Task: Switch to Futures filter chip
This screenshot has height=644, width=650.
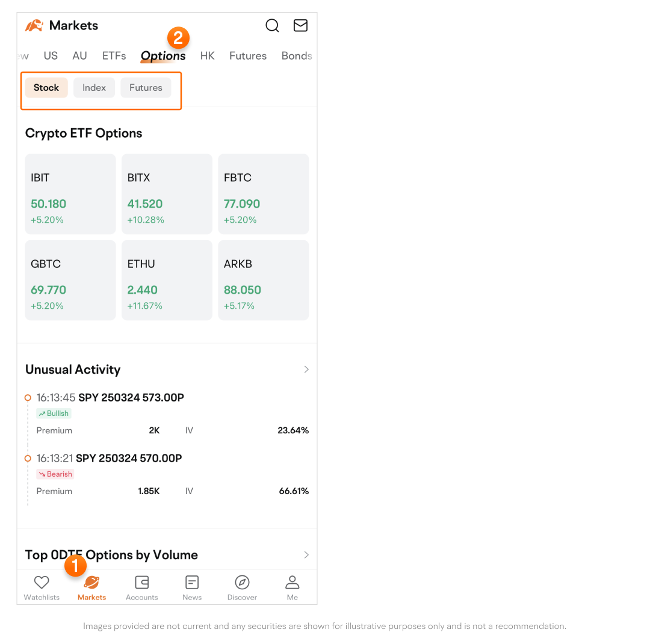Action: tap(146, 88)
